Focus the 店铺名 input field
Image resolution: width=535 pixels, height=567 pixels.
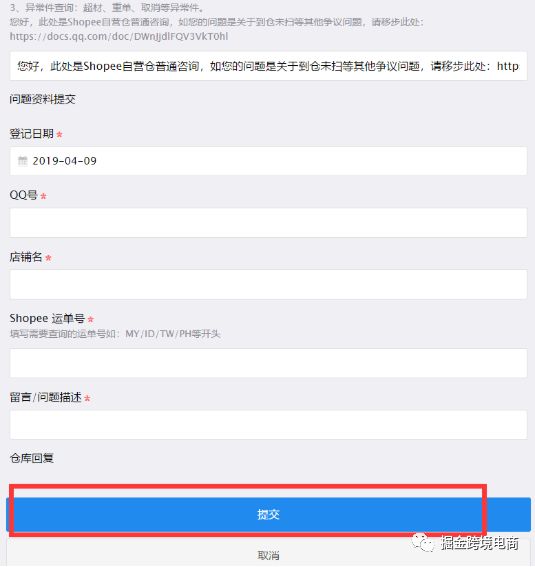[268, 284]
